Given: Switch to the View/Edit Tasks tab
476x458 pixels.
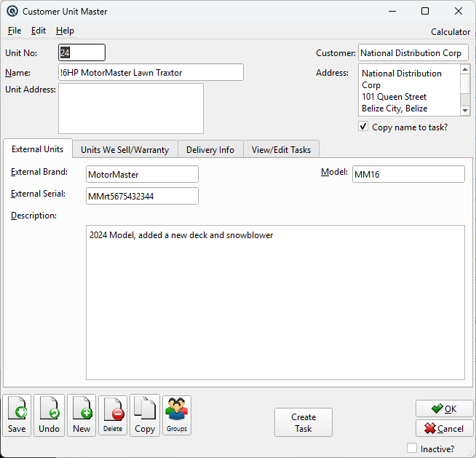Looking at the screenshot, I should [x=281, y=150].
